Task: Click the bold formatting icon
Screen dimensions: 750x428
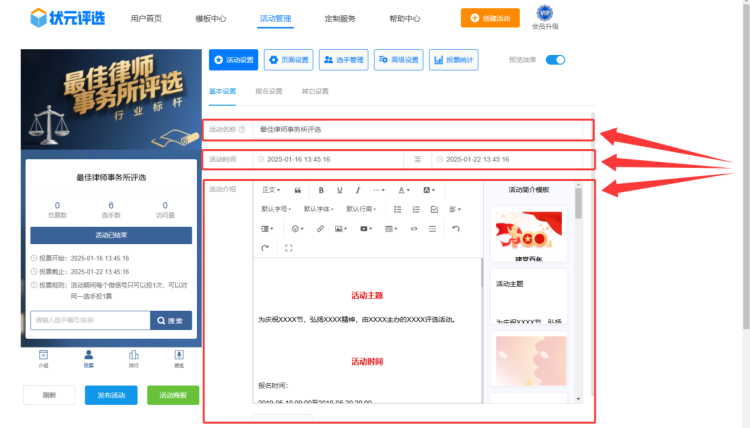Action: [x=321, y=190]
